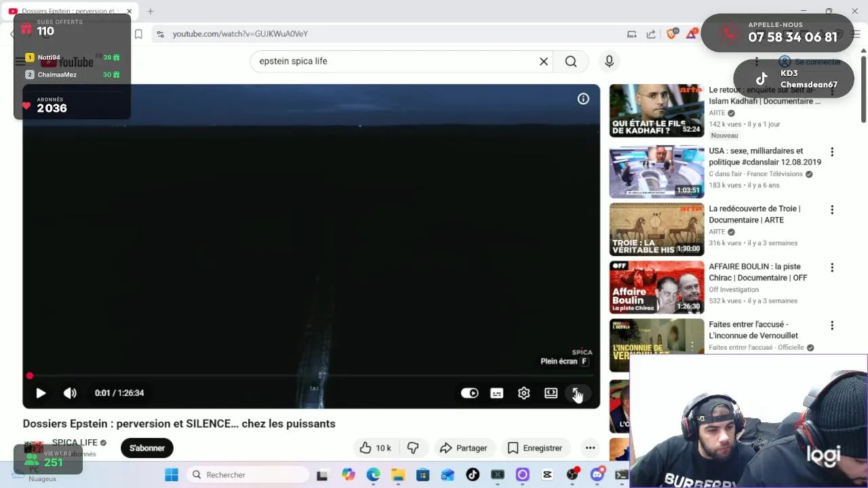The width and height of the screenshot is (868, 488).
Task: Start voice search with microphone
Action: [x=609, y=61]
